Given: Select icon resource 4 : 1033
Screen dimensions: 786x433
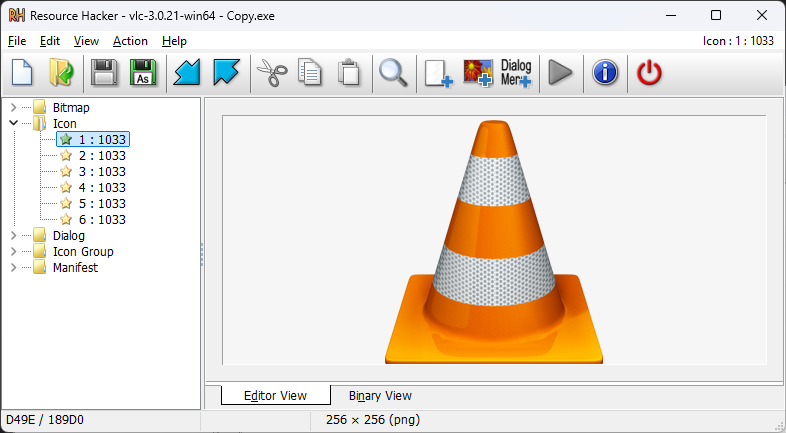Looking at the screenshot, I should (x=102, y=187).
